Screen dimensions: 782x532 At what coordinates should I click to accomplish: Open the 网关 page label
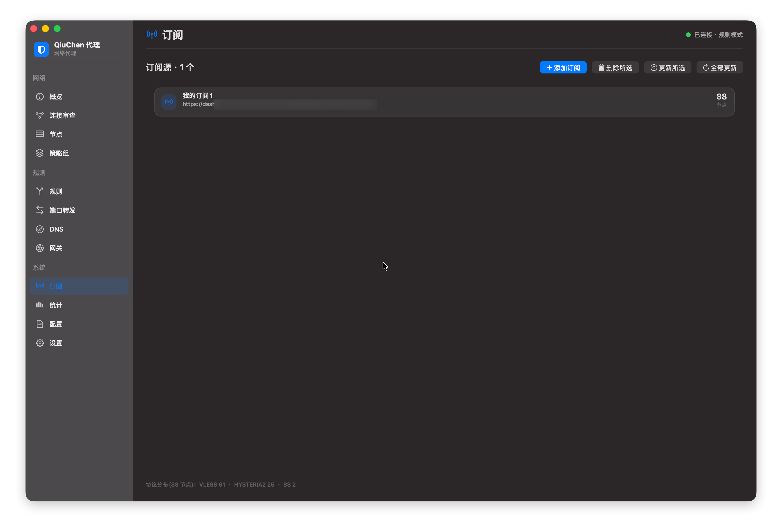coord(56,248)
